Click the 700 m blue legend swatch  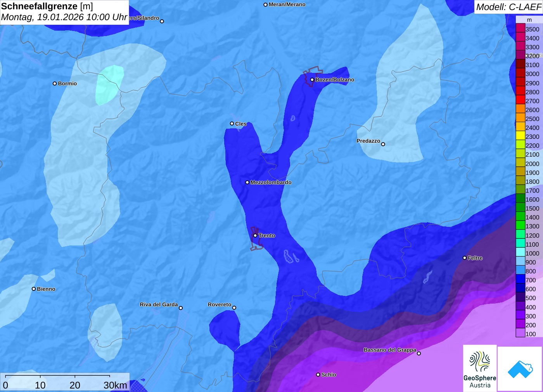[521, 279]
